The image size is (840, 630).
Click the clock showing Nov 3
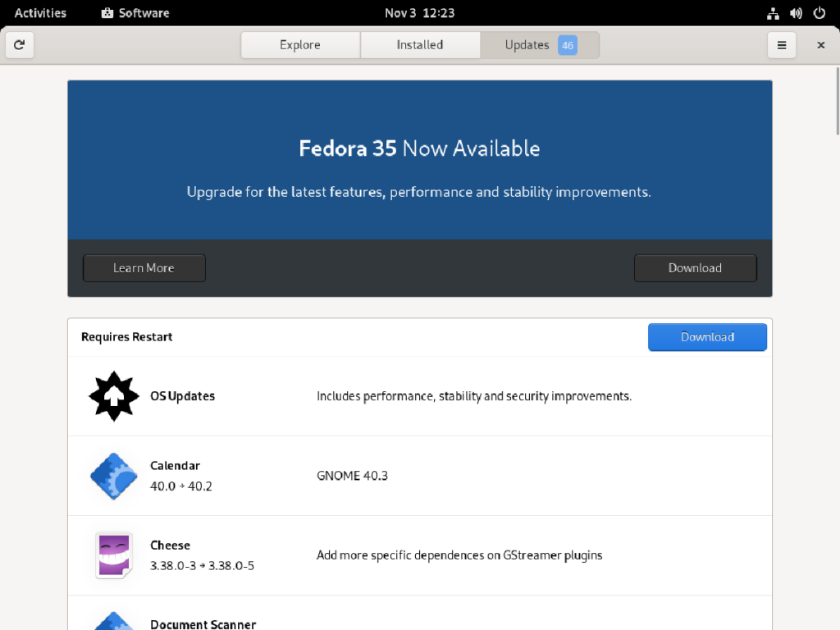[419, 12]
